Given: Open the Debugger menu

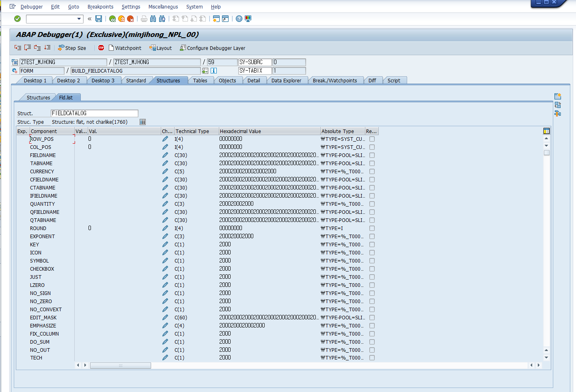Looking at the screenshot, I should [x=32, y=6].
